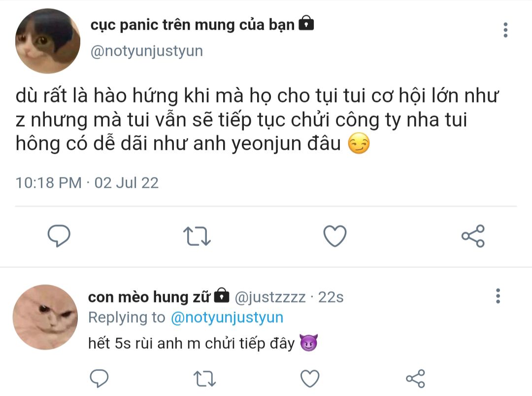This screenshot has height=396, width=532.
Task: Reply to the comment from con mèo hung zữ
Action: click(99, 378)
